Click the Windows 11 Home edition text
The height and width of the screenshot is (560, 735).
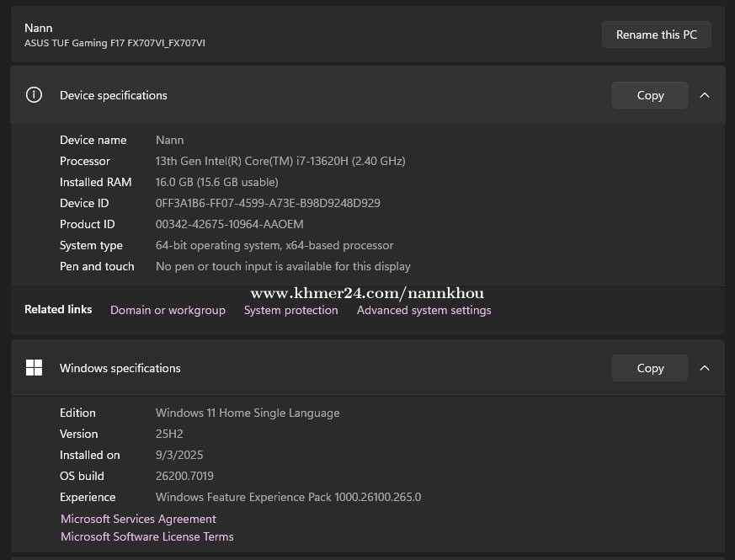(x=248, y=413)
